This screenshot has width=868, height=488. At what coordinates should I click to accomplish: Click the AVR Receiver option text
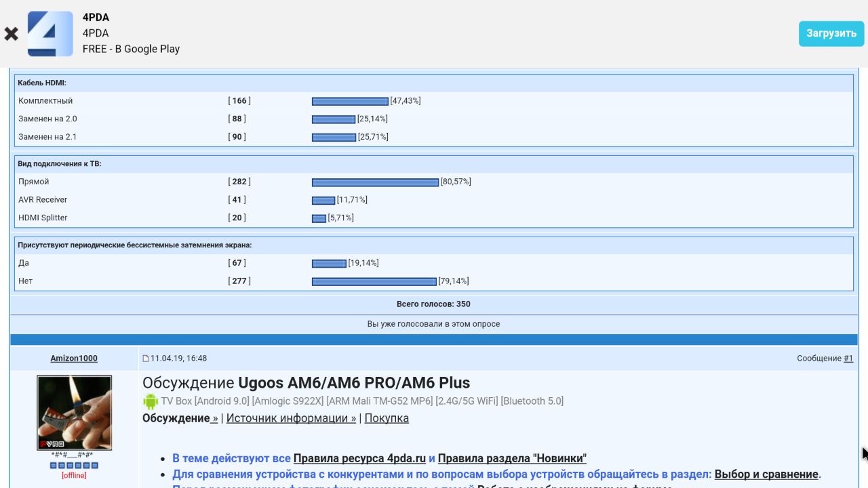click(x=43, y=200)
